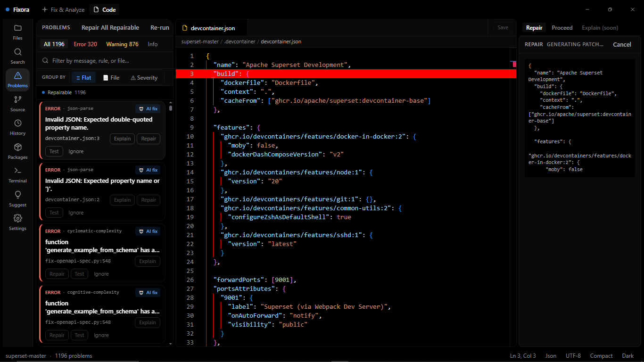Click Test on cyclomatic-complexity problem
The image size is (644, 362).
click(x=80, y=274)
